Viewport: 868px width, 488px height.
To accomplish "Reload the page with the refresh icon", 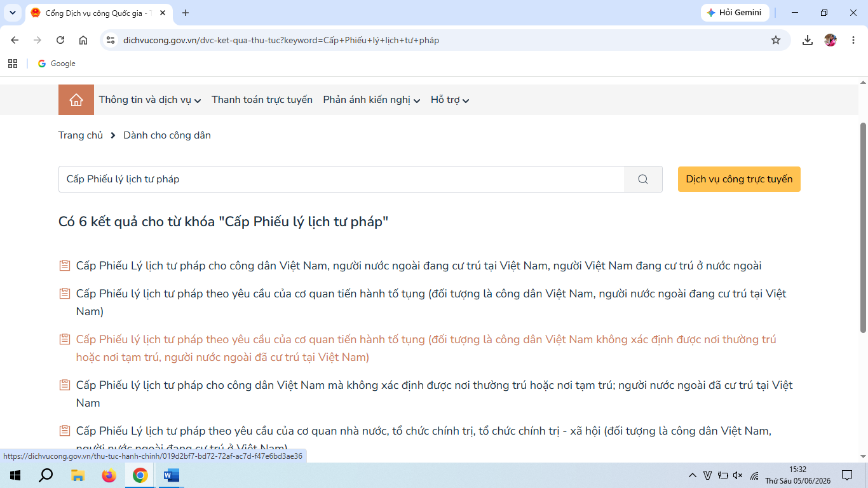I will click(60, 40).
